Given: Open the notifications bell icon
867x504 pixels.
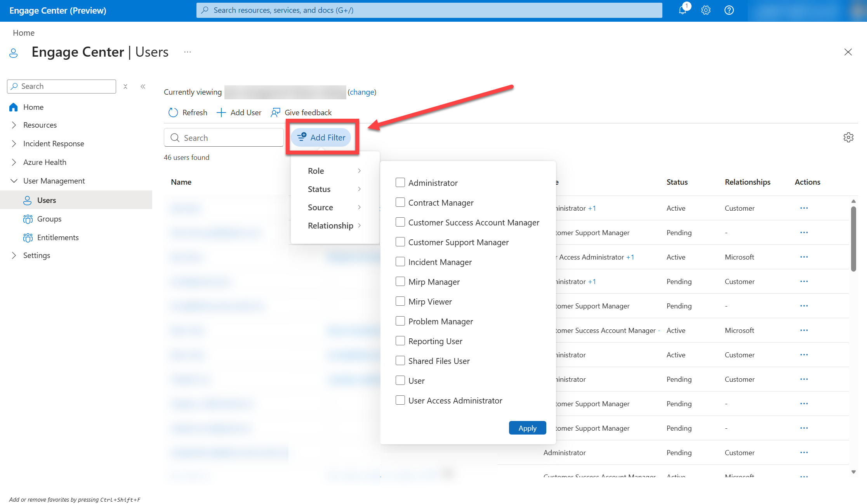Looking at the screenshot, I should point(683,10).
